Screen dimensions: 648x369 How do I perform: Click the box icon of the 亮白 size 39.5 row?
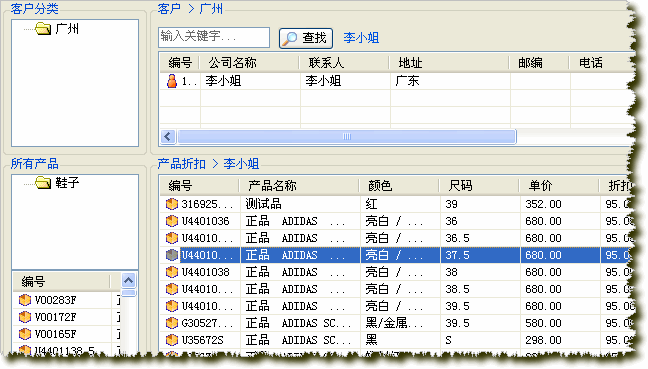[172, 306]
